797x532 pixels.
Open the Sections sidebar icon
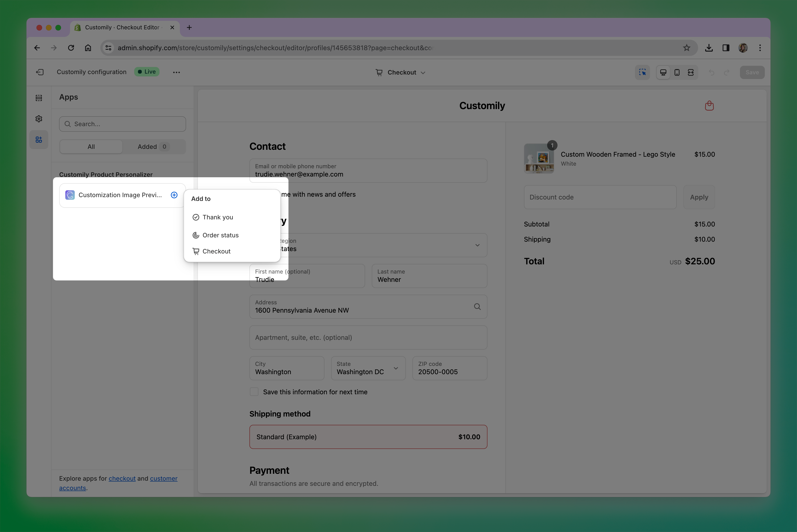coord(39,98)
